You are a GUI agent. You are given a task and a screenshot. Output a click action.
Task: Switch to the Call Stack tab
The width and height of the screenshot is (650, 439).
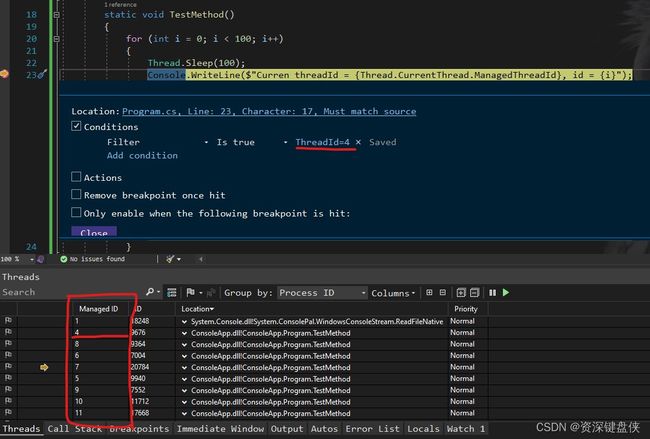click(x=74, y=429)
